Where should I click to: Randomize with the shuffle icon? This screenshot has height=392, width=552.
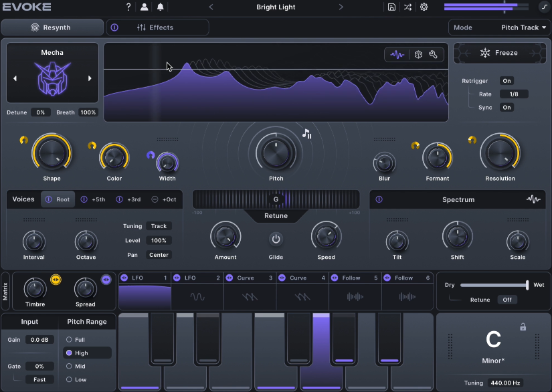[407, 7]
